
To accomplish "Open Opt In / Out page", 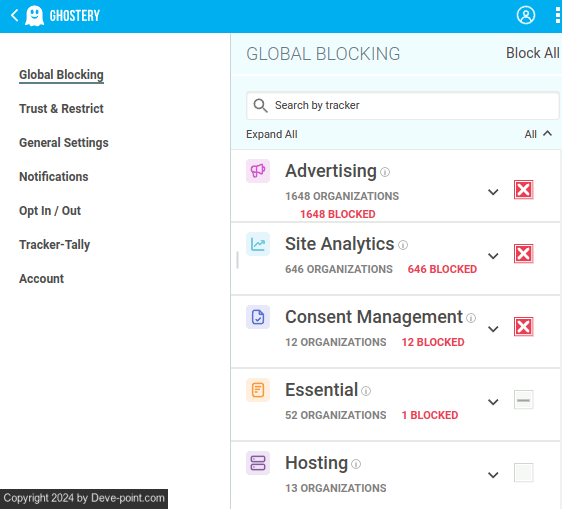I will pos(50,211).
